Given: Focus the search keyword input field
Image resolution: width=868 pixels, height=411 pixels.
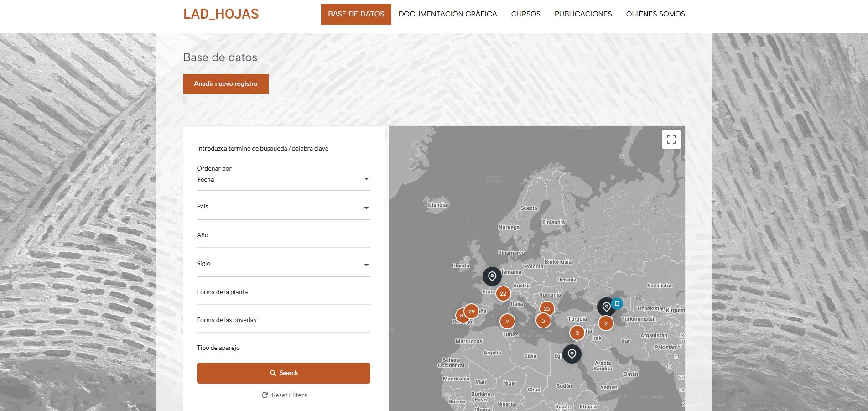Looking at the screenshot, I should point(283,149).
